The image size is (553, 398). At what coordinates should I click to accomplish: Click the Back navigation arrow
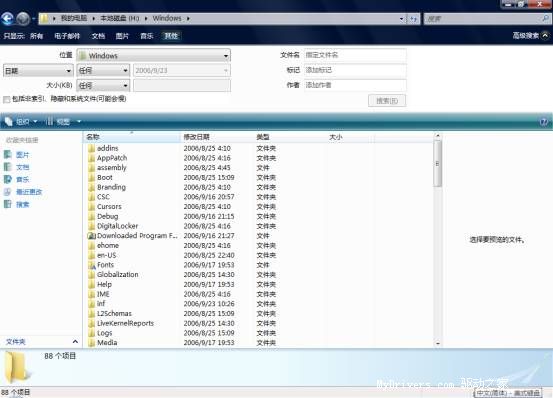(7, 19)
